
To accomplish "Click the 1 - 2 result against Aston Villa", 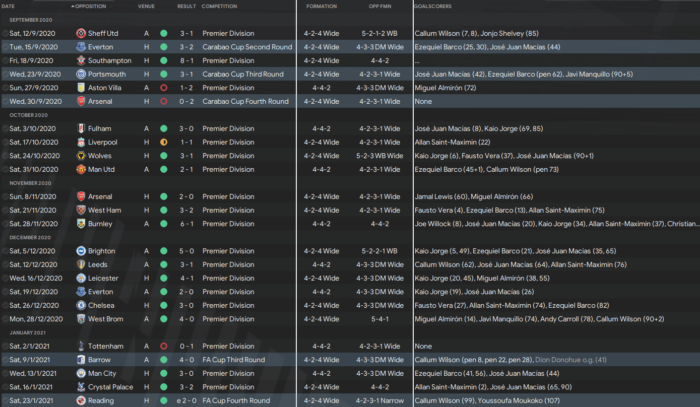I will click(187, 88).
